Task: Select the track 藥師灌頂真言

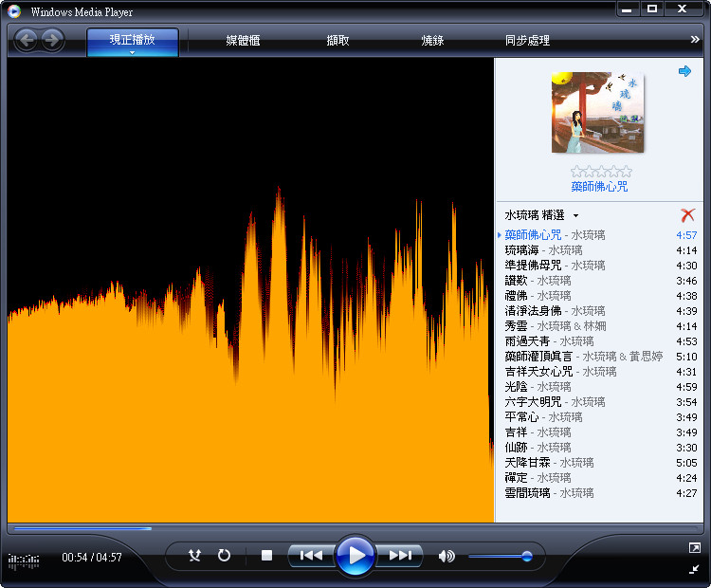Action: coord(599,357)
